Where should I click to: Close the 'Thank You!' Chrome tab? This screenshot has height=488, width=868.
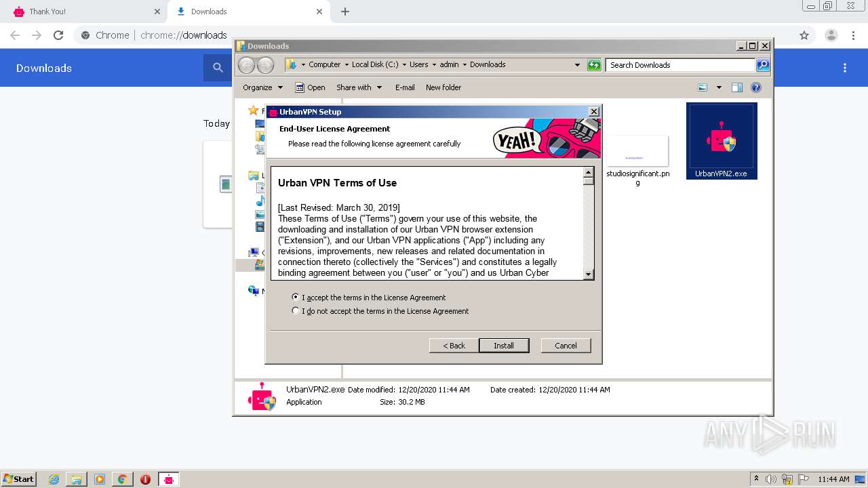[x=157, y=12]
